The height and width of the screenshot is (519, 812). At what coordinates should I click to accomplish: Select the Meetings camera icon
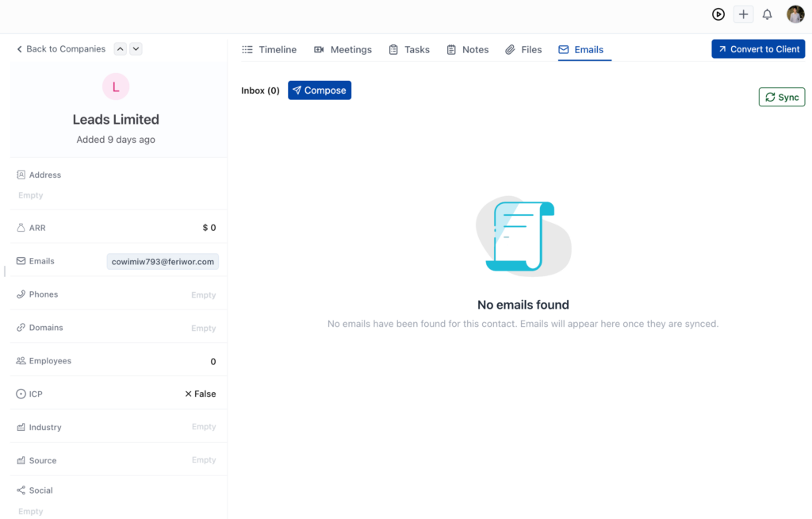tap(318, 49)
